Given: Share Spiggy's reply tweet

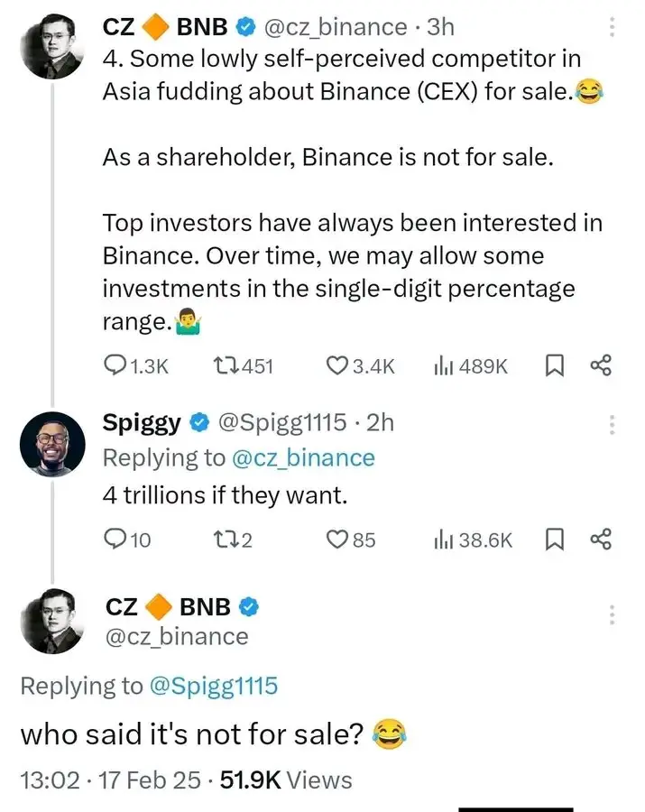Looking at the screenshot, I should tap(601, 540).
